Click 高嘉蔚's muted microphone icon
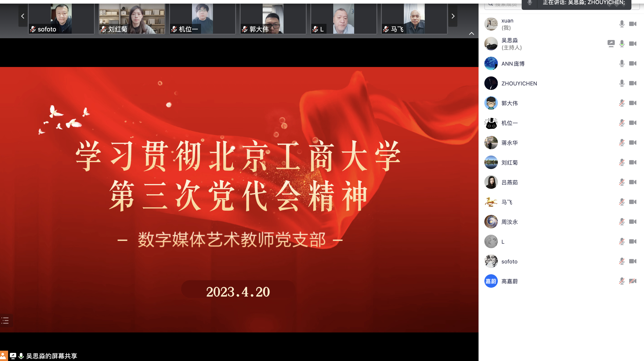The height and width of the screenshot is (361, 644). (622, 281)
